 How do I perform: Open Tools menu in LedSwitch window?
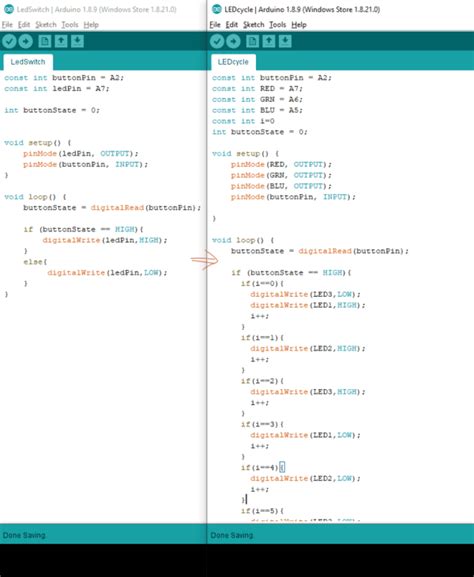click(x=70, y=25)
